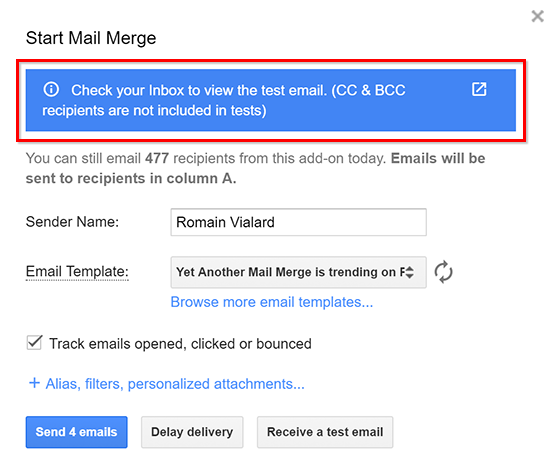Image resolution: width=550 pixels, height=469 pixels.
Task: Open the external link icon in the blue banner
Action: [x=479, y=89]
